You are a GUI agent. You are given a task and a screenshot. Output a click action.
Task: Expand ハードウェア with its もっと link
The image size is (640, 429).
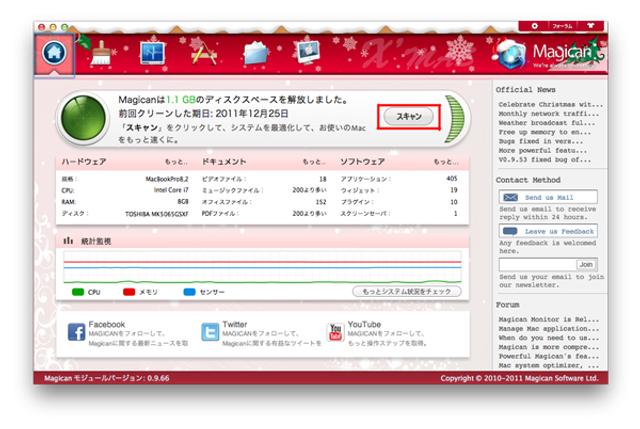click(x=176, y=160)
